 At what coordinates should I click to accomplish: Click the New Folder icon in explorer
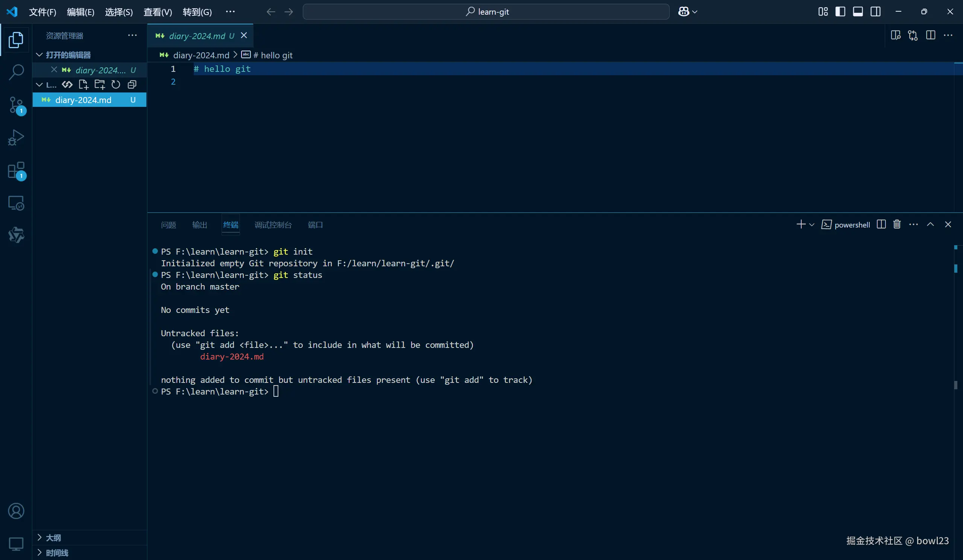coord(100,84)
